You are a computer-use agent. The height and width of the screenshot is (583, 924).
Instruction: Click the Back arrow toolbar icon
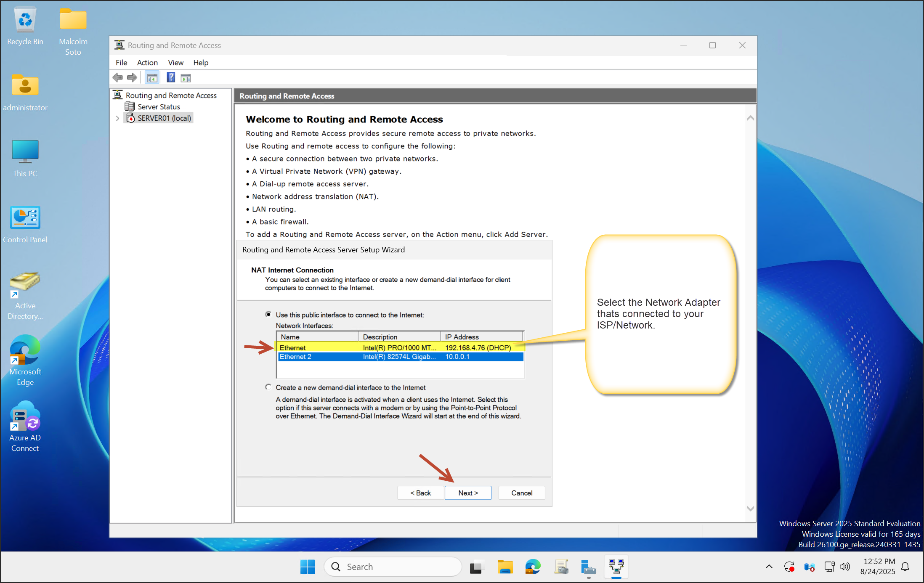click(118, 78)
